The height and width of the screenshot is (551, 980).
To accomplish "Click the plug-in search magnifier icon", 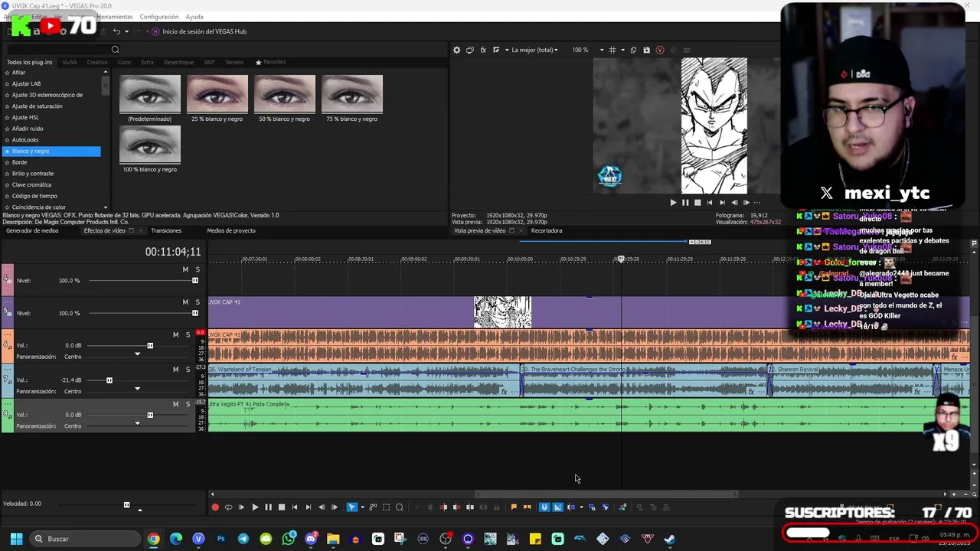I will (x=115, y=50).
